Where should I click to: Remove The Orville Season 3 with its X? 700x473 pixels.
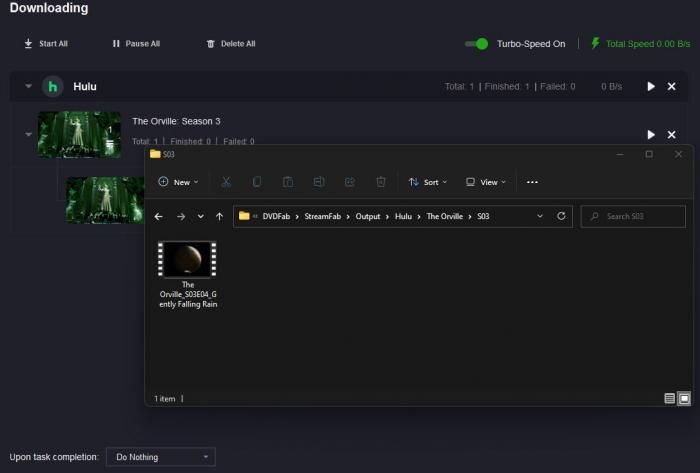[x=671, y=134]
